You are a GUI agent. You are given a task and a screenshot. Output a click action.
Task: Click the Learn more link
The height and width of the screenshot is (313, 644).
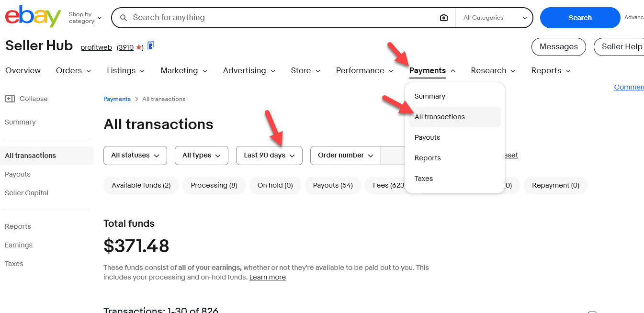[x=268, y=277]
